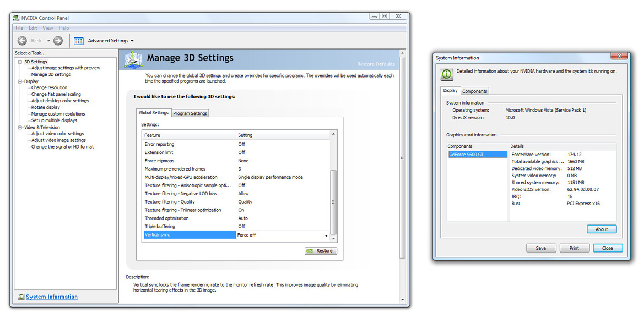Click the settings list scroll up arrow

[333, 134]
